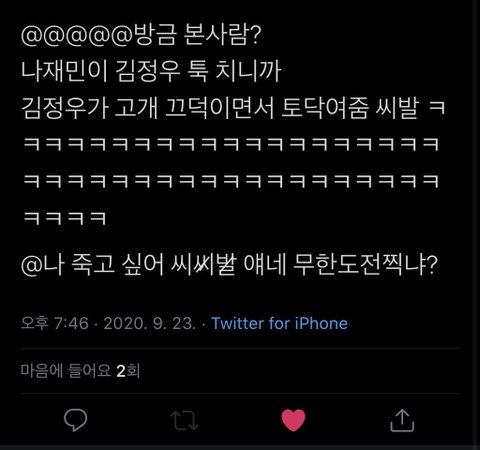The width and height of the screenshot is (480, 450).
Task: Click the 오후 7:46 timestamp
Action: point(55,323)
